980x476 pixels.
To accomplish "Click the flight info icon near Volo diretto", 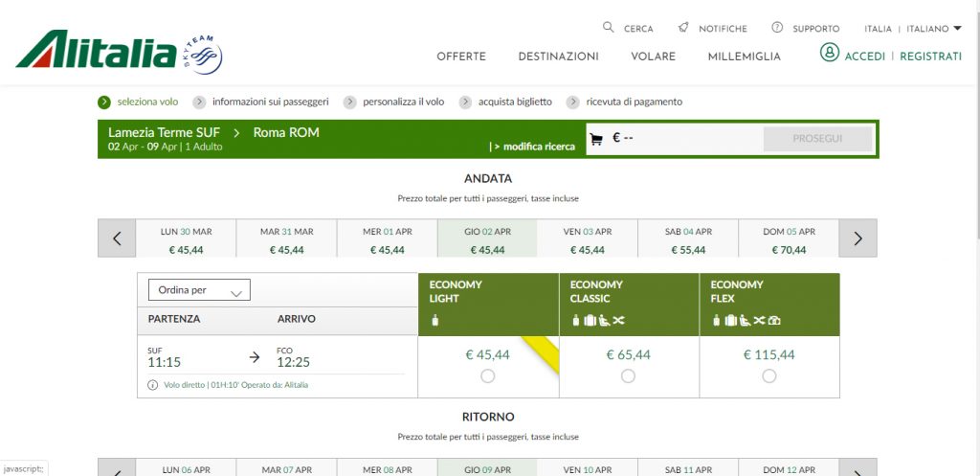I will click(x=153, y=385).
